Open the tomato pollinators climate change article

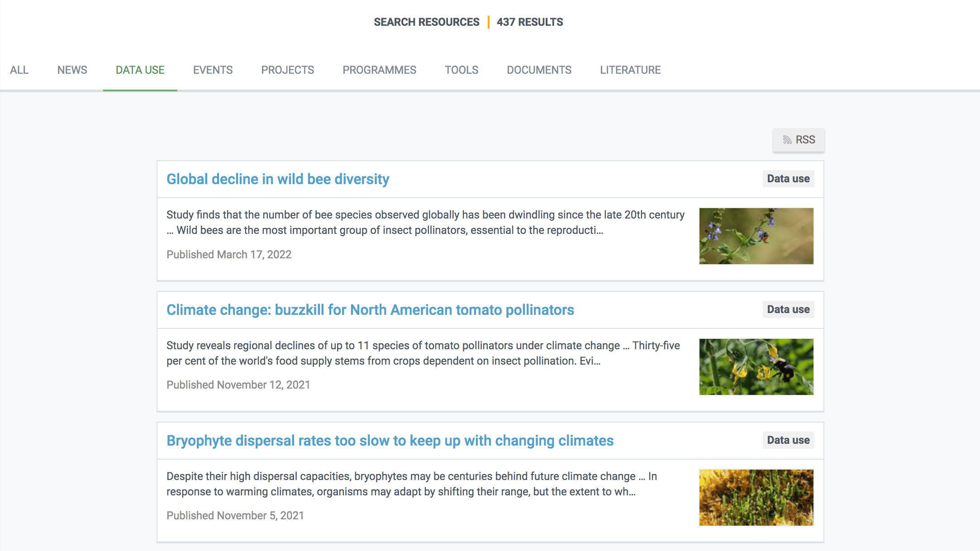tap(370, 310)
